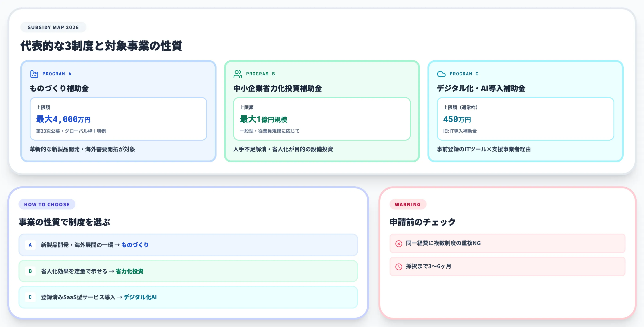This screenshot has height=327, width=644.
Task: Click the WARNING pill label
Action: tap(408, 204)
